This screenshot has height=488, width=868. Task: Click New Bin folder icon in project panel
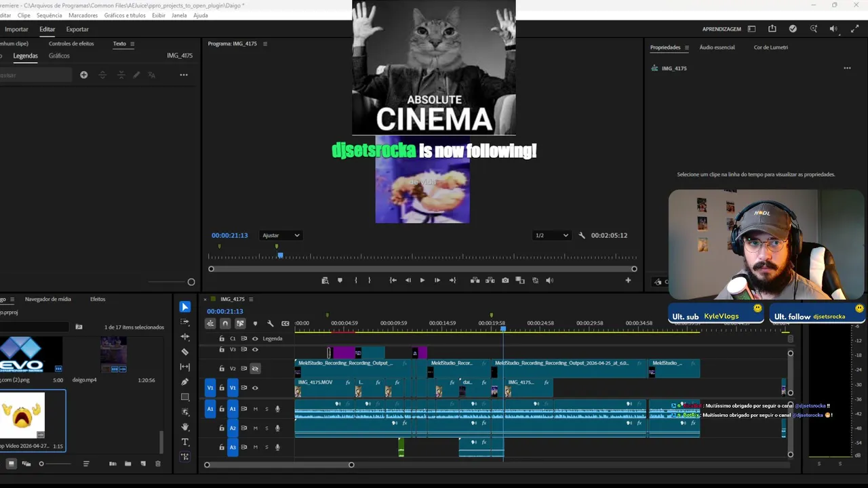(x=127, y=464)
